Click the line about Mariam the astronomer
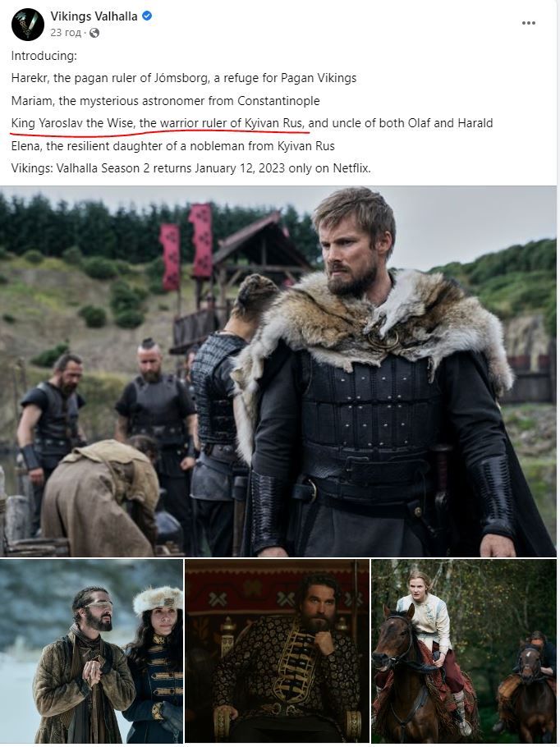Viewport: 560px width, 747px height. (165, 101)
